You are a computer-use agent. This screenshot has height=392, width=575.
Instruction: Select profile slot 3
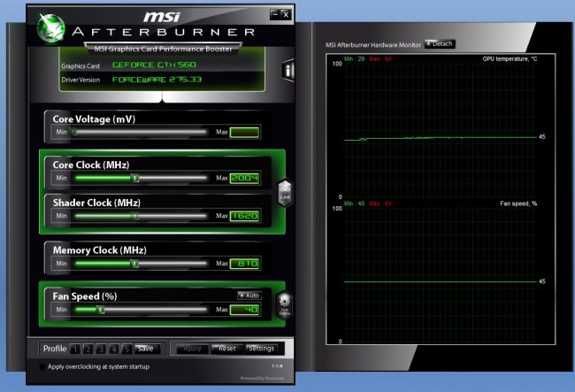click(x=101, y=349)
